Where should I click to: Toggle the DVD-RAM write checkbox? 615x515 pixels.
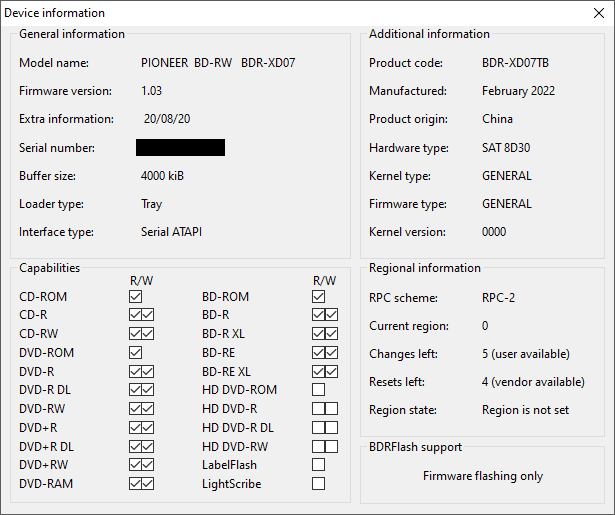click(148, 484)
